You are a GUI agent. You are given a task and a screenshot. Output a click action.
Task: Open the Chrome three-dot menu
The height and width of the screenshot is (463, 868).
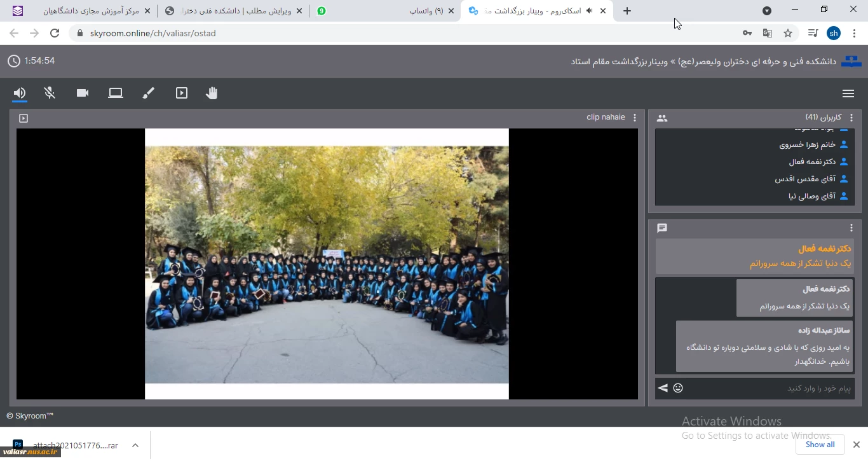point(855,33)
